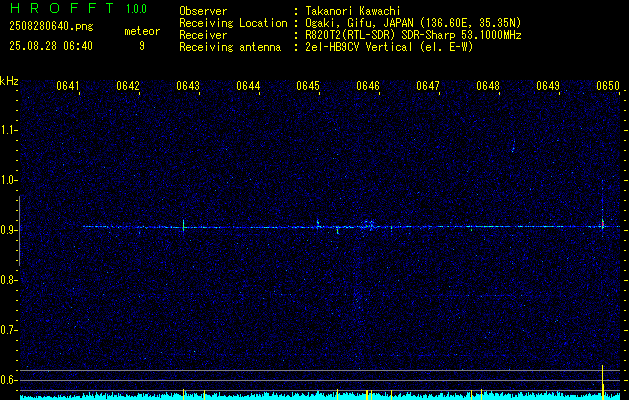Image resolution: width=629 pixels, height=400 pixels.
Task: Click the gray vertical bar beside 0.9 kHz
Action: pos(19,231)
